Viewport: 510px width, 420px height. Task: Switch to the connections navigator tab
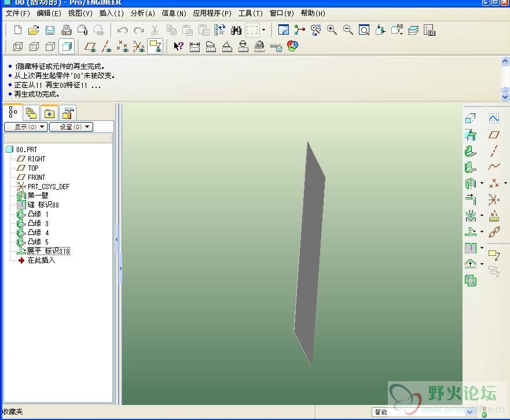tap(68, 113)
